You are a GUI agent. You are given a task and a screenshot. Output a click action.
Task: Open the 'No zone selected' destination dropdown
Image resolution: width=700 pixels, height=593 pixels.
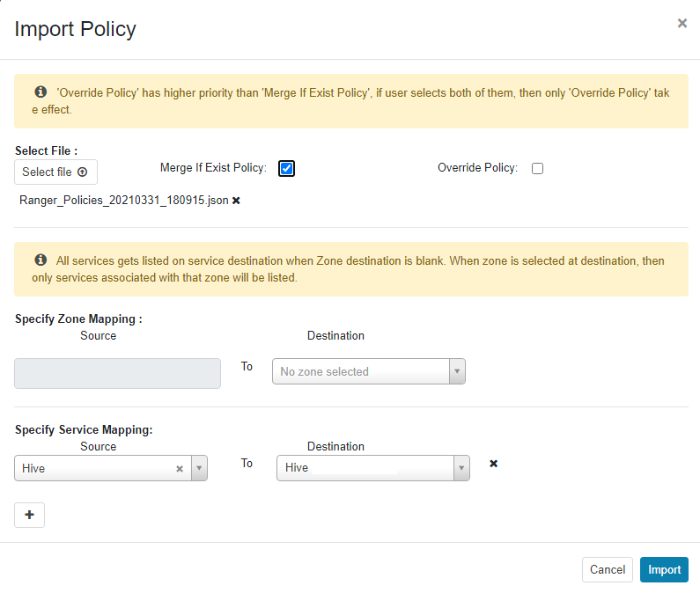click(368, 371)
